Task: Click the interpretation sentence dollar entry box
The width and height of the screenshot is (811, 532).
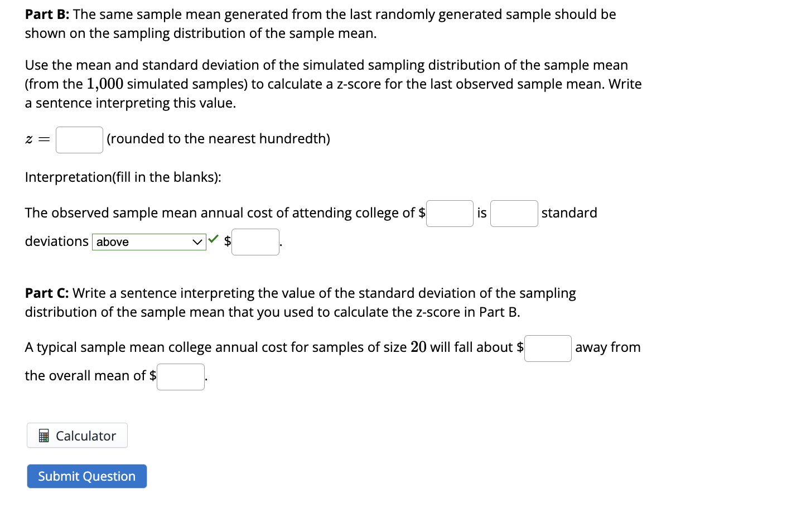Action: (450, 213)
